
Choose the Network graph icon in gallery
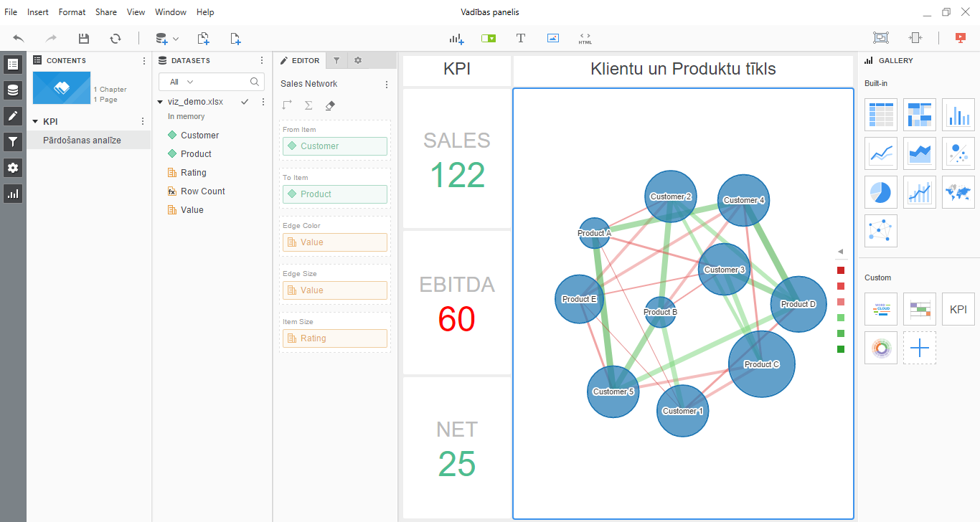(880, 231)
